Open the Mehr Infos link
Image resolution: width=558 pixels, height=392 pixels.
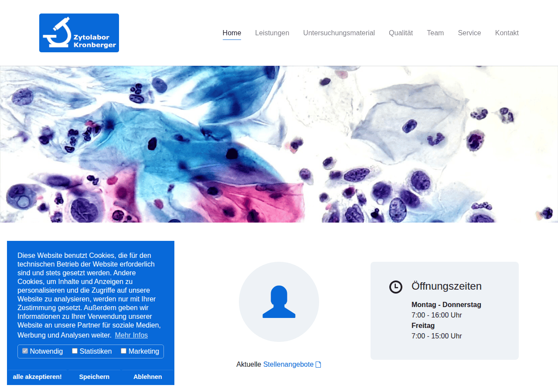pyautogui.click(x=131, y=335)
